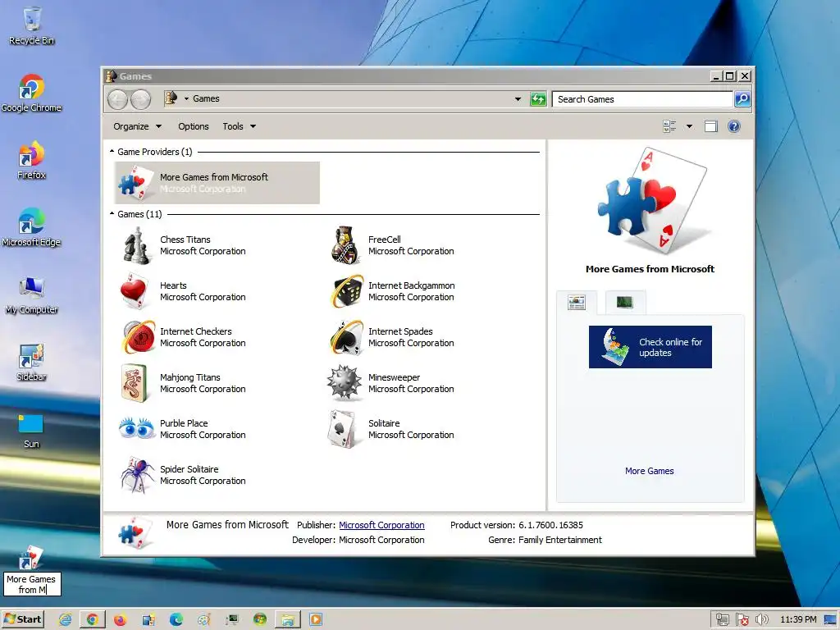Select Google Chrome desktop shortcut

click(32, 94)
